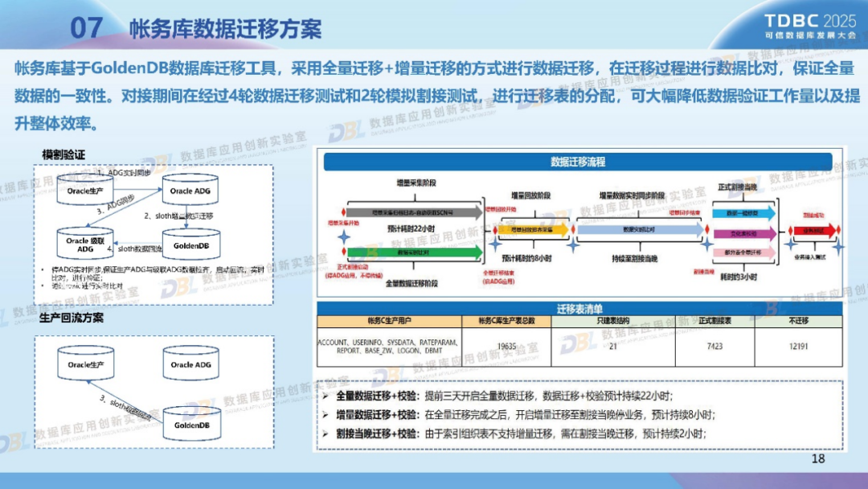Click the table cell value 21

(x=612, y=346)
